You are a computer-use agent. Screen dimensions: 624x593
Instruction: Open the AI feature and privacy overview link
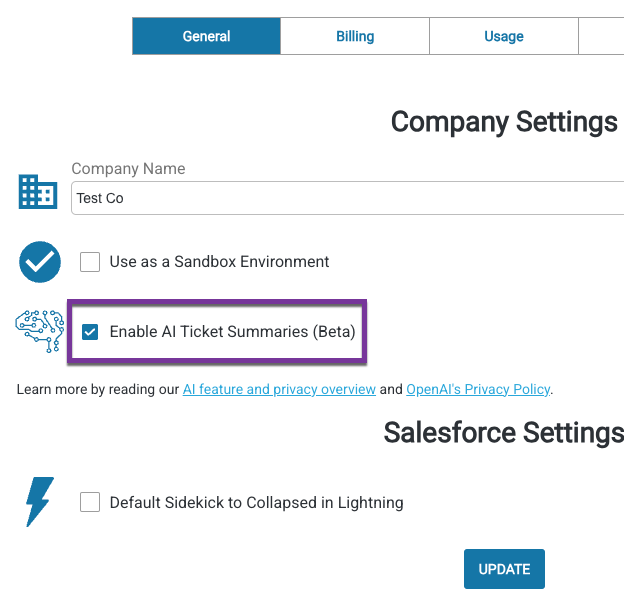click(279, 389)
